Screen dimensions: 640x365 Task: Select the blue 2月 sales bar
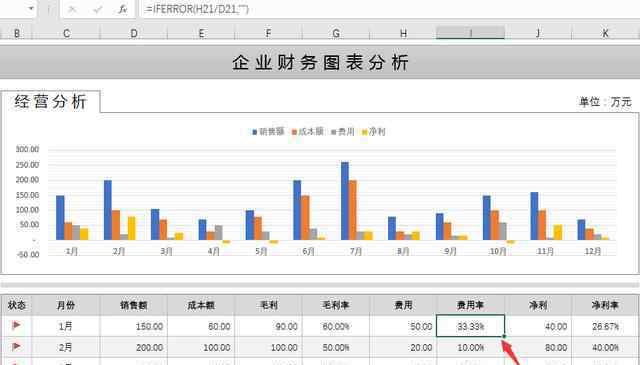click(x=108, y=210)
